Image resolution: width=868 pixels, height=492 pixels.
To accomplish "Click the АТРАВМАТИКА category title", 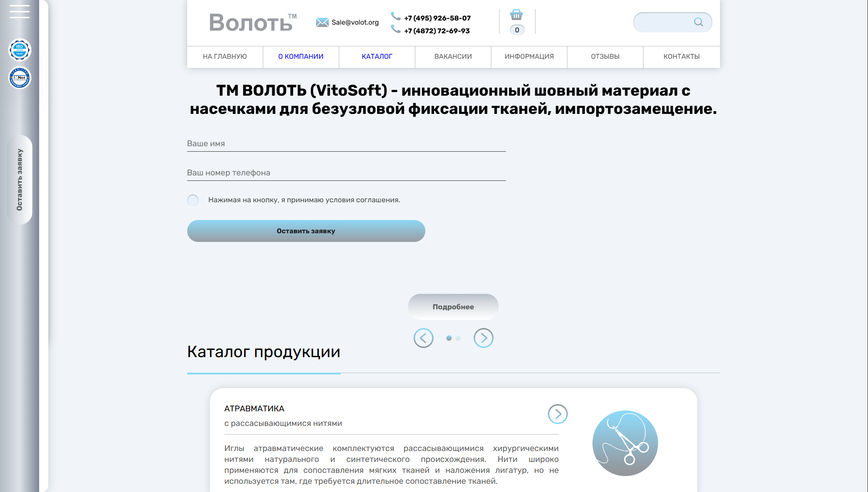I will 254,409.
